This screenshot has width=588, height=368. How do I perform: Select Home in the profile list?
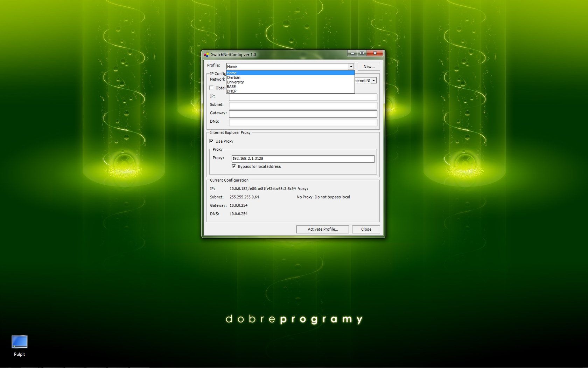[290, 73]
